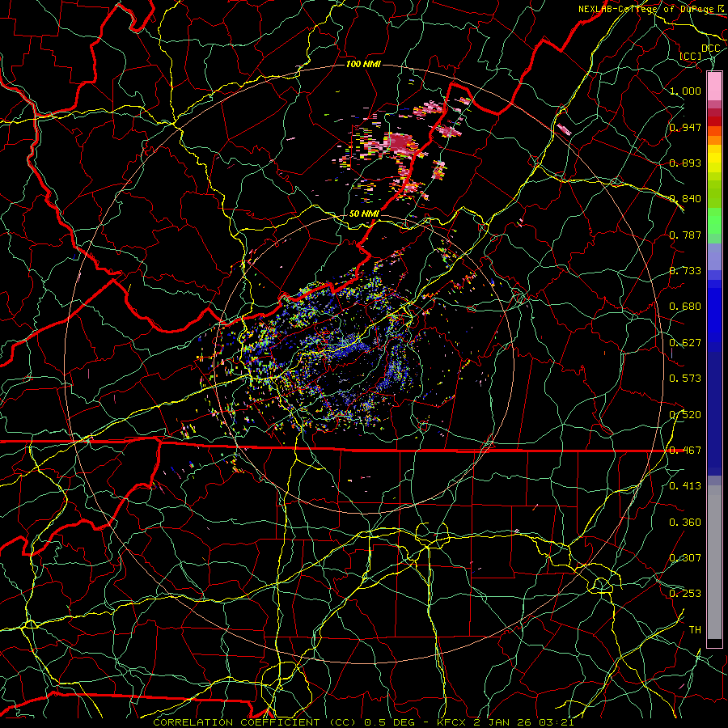728x728 pixels.
Task: Click the Correlation Coefficient caption at bottom
Action: click(x=363, y=722)
